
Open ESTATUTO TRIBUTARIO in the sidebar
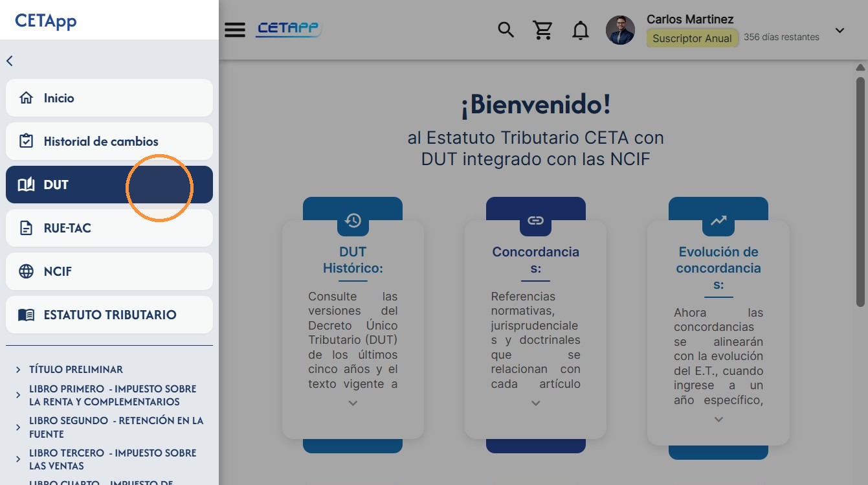tap(109, 315)
